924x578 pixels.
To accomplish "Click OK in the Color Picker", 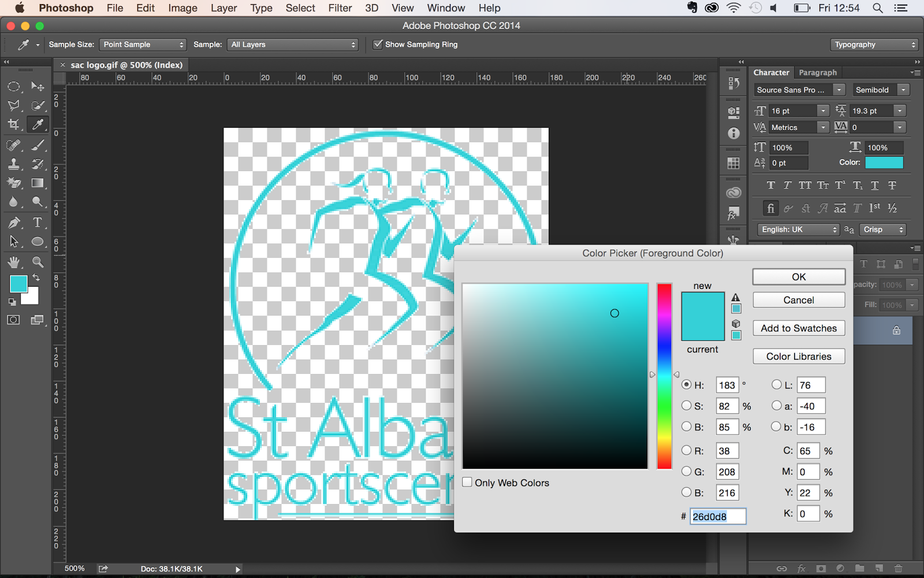I will 799,277.
